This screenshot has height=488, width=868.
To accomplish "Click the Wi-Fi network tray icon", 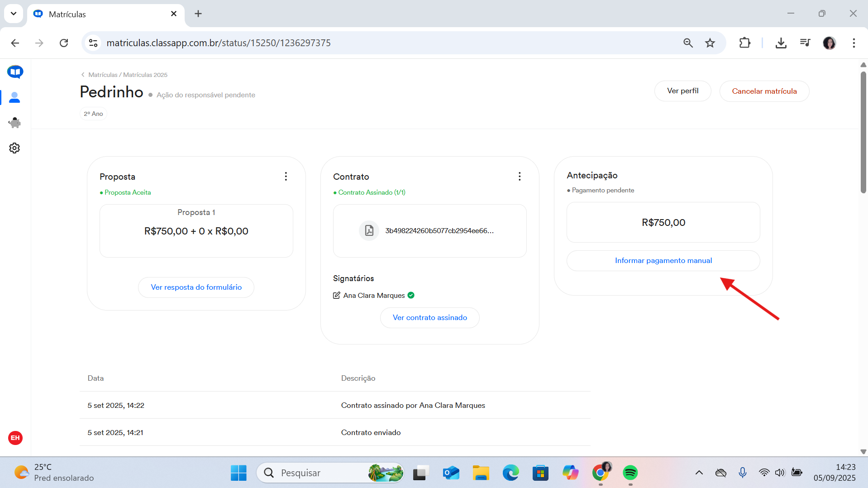I will pyautogui.click(x=764, y=473).
